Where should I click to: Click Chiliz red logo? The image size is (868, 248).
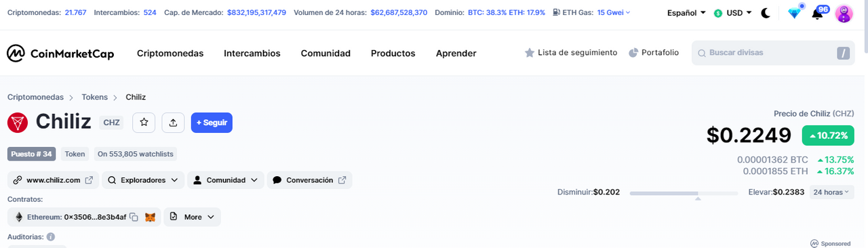click(x=18, y=123)
